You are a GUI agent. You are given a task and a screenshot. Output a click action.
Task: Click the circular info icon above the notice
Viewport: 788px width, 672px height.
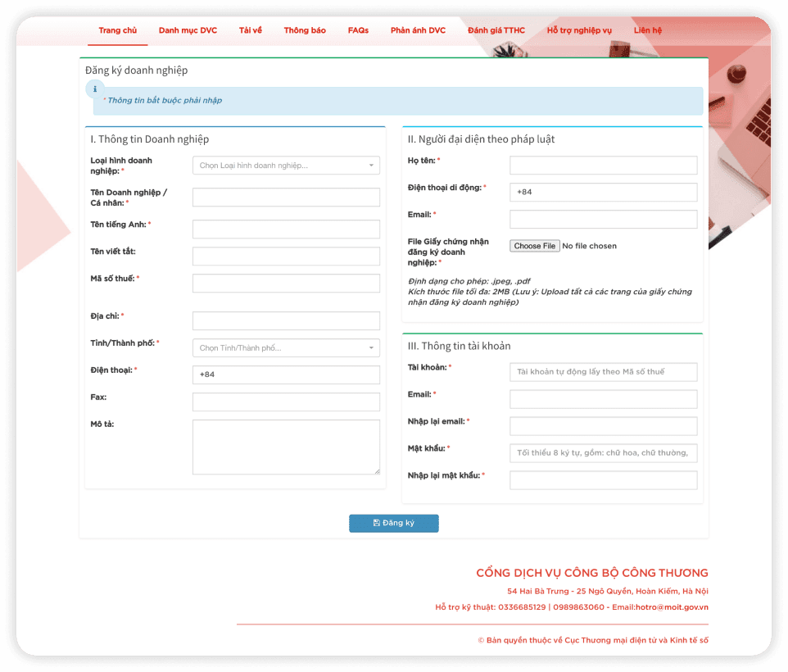pyautogui.click(x=94, y=90)
